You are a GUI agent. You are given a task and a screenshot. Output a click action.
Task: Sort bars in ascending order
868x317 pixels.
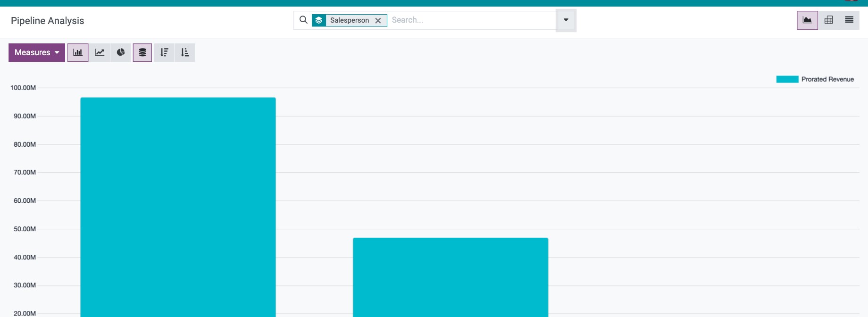pos(185,52)
